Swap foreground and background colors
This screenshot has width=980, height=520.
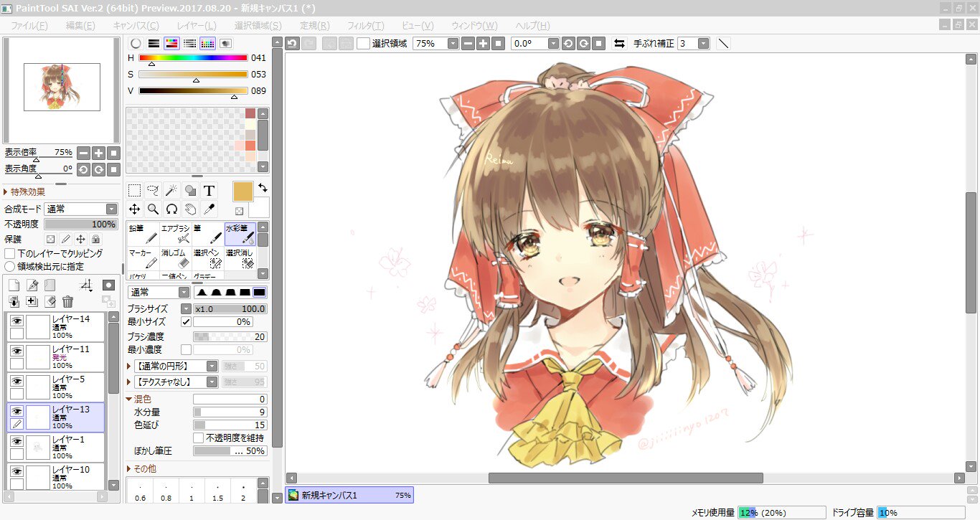coord(263,188)
